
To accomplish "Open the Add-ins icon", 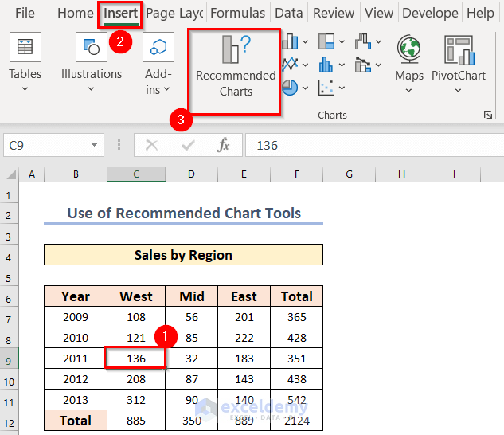I will point(158,47).
